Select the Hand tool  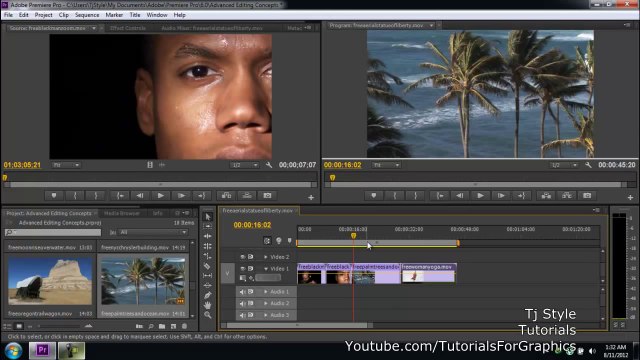click(x=208, y=305)
